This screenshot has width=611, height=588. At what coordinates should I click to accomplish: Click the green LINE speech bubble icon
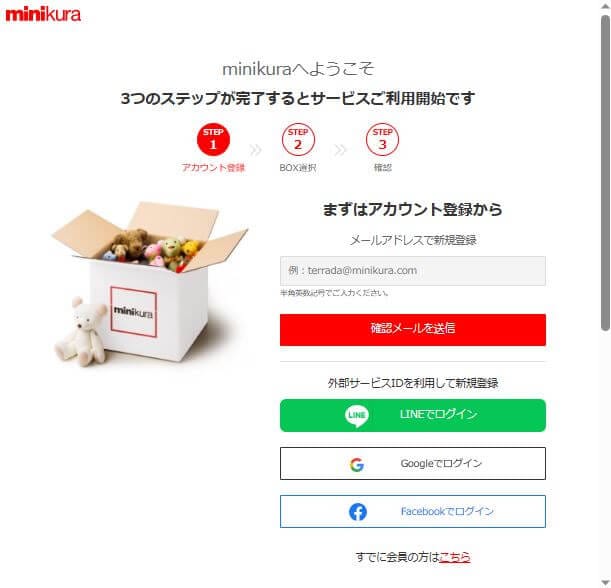coord(357,416)
